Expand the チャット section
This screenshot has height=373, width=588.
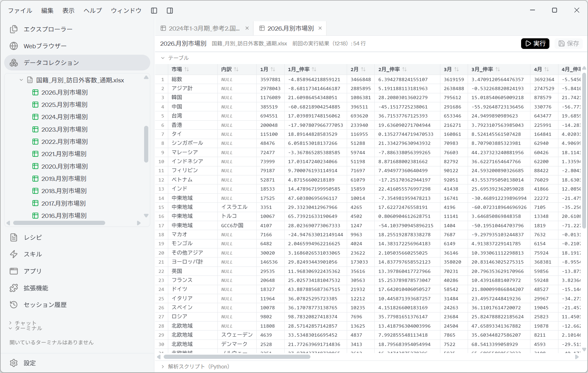[x=10, y=323]
